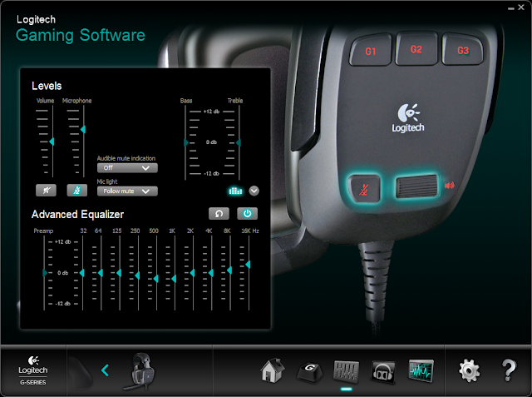Image resolution: width=532 pixels, height=397 pixels.
Task: Toggle the glowing equalizer bars icon
Action: tap(235, 191)
